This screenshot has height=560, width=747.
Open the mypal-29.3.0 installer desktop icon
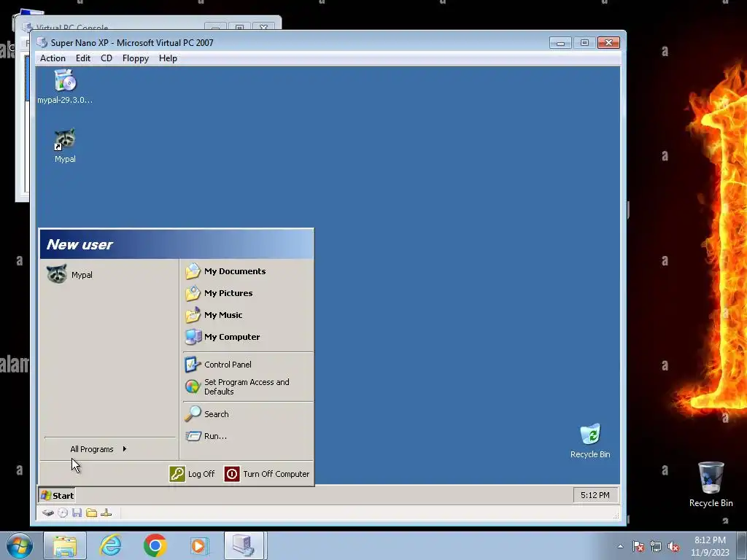[x=65, y=86]
